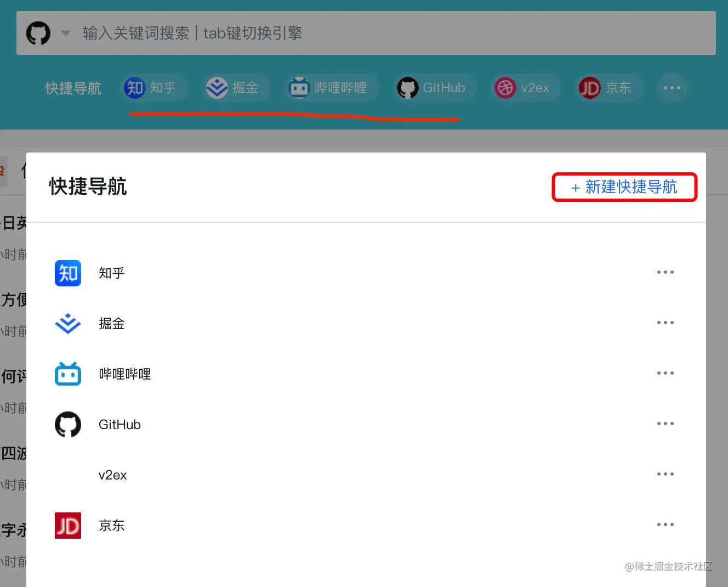Click the more shortcuts ellipsis button in top bar
728x587 pixels.
(x=672, y=88)
